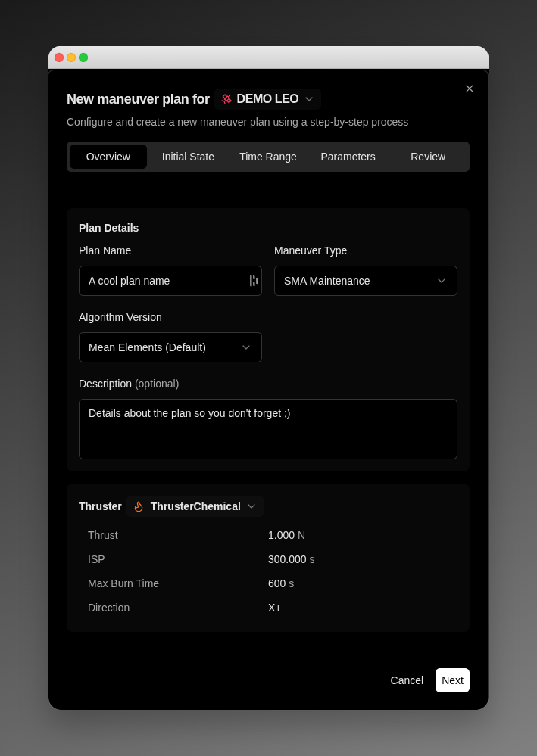Click the red window close button
This screenshot has width=537, height=756.
pos(59,58)
